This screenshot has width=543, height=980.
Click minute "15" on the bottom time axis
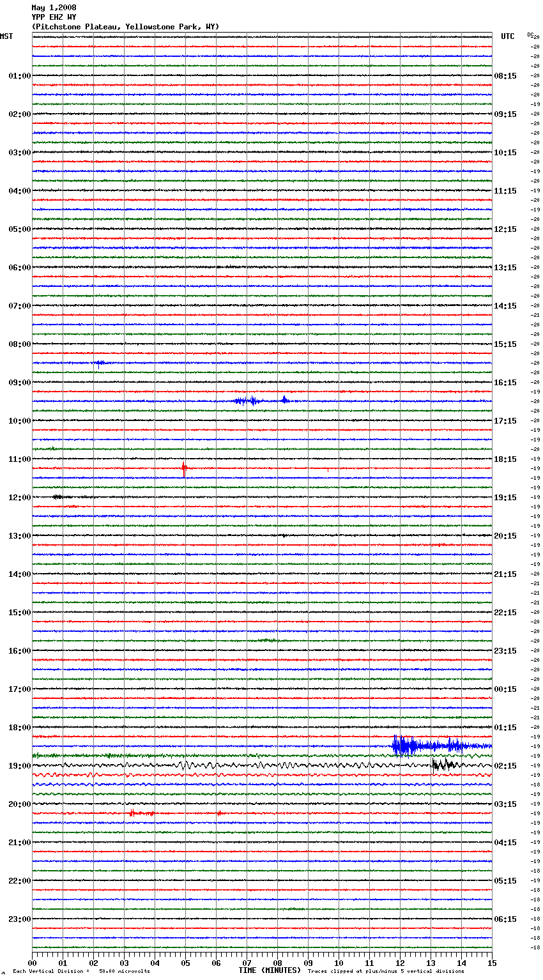(x=492, y=963)
